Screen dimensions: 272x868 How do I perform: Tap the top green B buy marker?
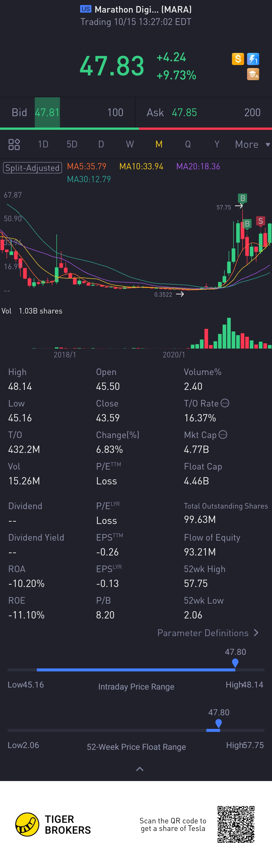coord(242,198)
